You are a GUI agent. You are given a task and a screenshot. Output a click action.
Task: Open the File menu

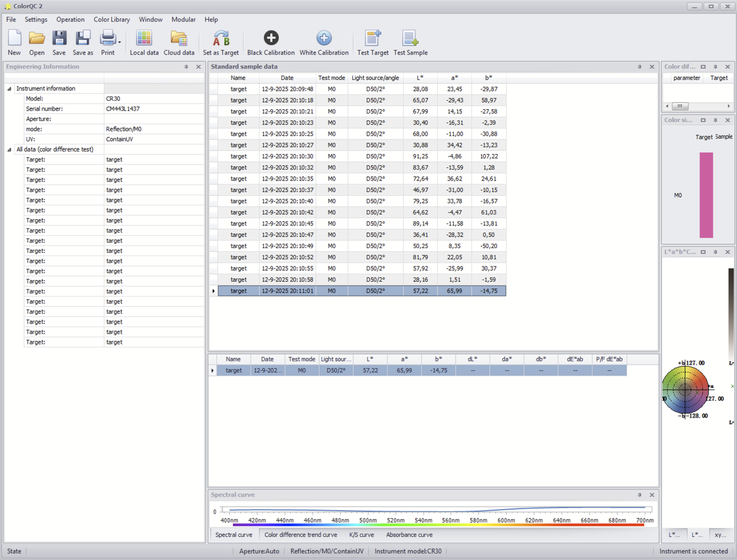(11, 20)
